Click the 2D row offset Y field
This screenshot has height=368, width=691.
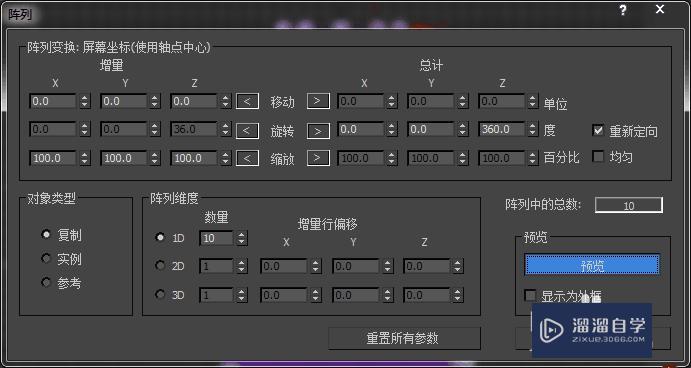click(x=356, y=267)
